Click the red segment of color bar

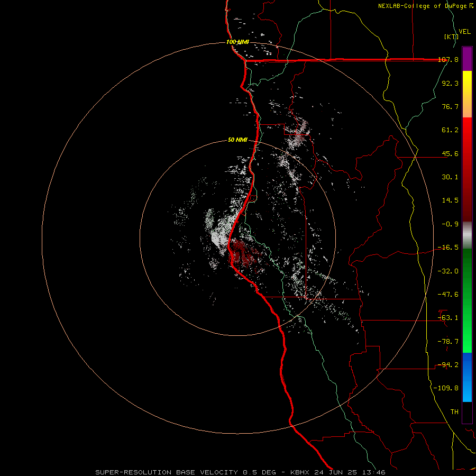(x=467, y=169)
